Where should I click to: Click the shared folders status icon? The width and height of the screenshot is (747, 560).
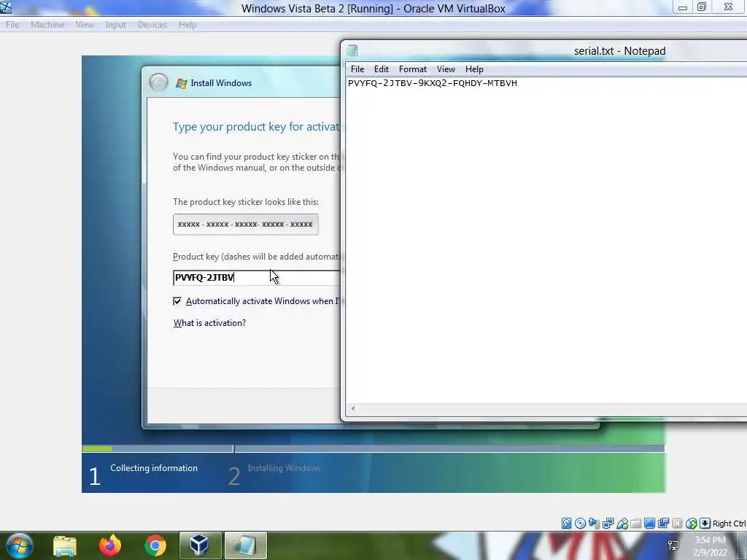[x=636, y=524]
